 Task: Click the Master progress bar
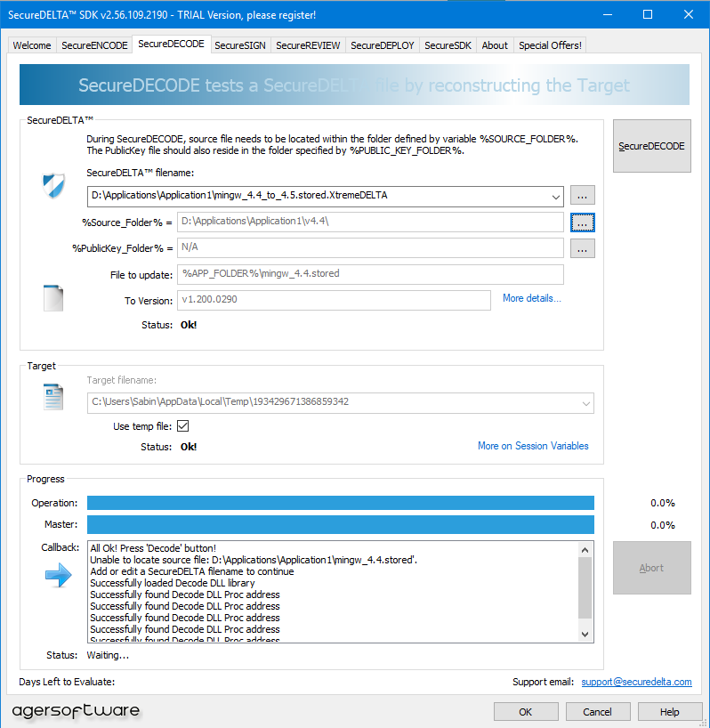[341, 525]
